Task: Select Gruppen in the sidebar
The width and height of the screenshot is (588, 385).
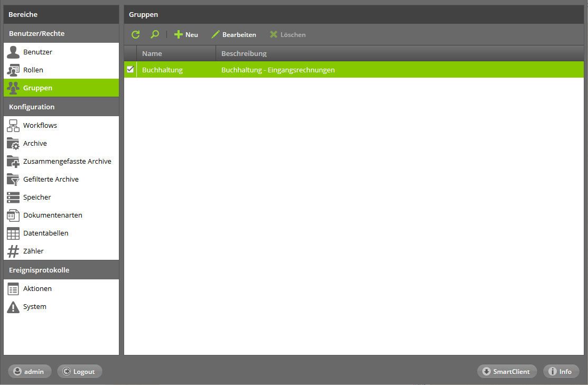Action: 61,88
